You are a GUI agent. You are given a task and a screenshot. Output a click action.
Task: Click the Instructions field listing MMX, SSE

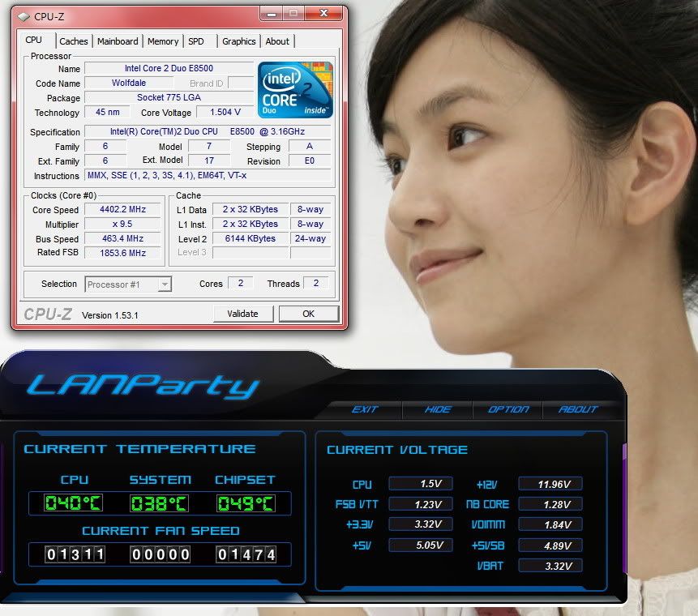pos(208,175)
